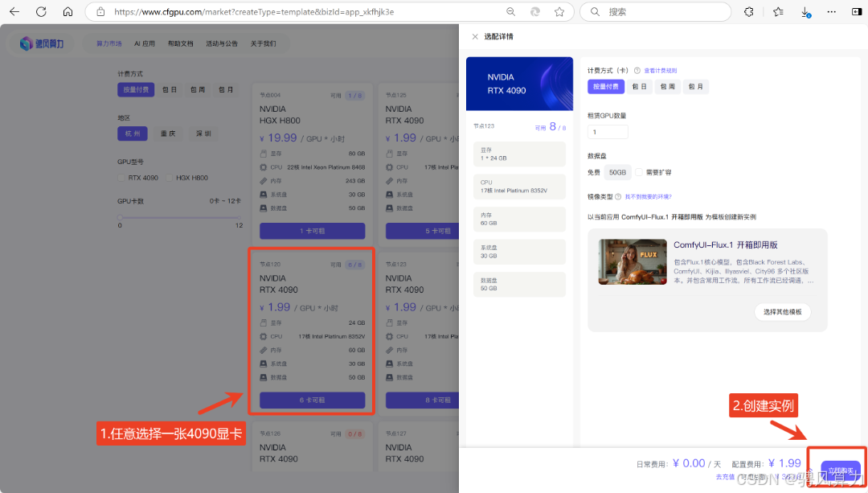Select 包日 in the left filter sidebar
This screenshot has height=493, width=868.
170,89
